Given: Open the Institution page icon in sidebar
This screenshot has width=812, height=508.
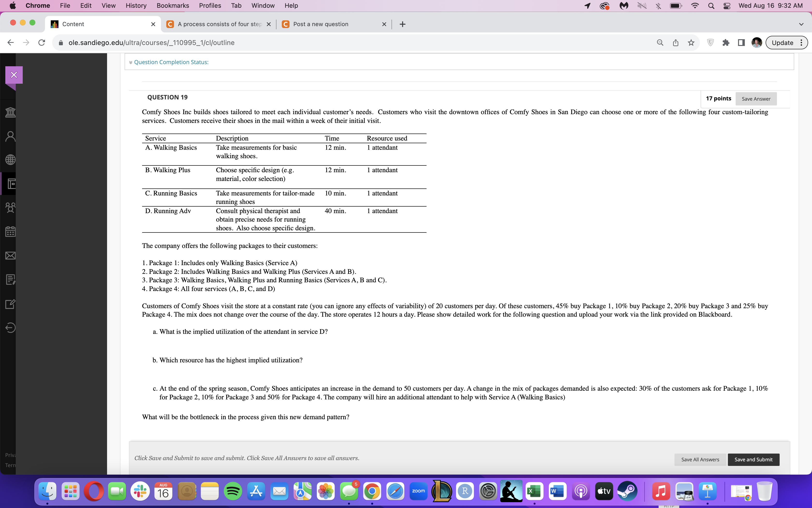Looking at the screenshot, I should (10, 112).
